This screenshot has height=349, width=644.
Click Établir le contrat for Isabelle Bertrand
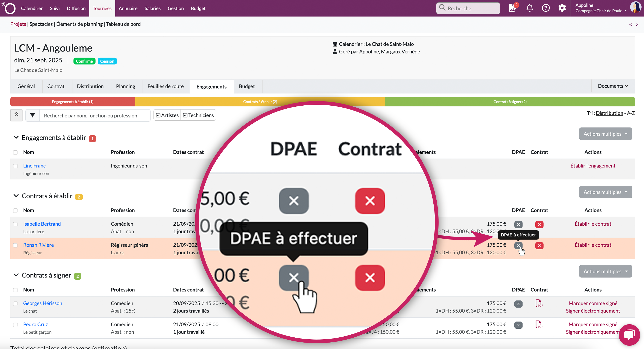click(x=593, y=224)
